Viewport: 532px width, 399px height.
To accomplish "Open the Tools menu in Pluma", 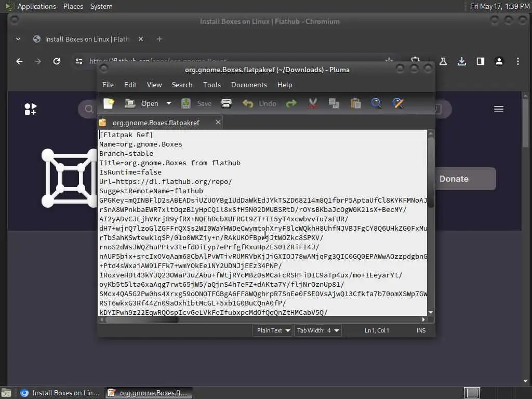I will 212,85.
